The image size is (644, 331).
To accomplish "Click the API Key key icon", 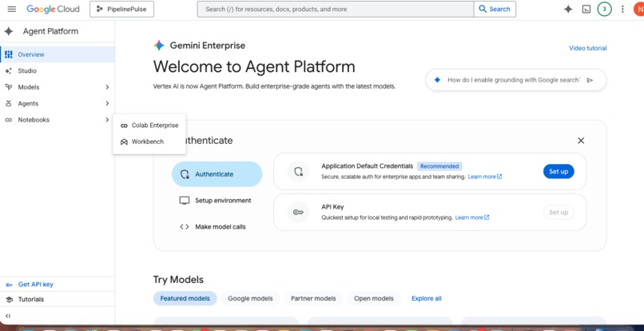I will (x=298, y=213).
